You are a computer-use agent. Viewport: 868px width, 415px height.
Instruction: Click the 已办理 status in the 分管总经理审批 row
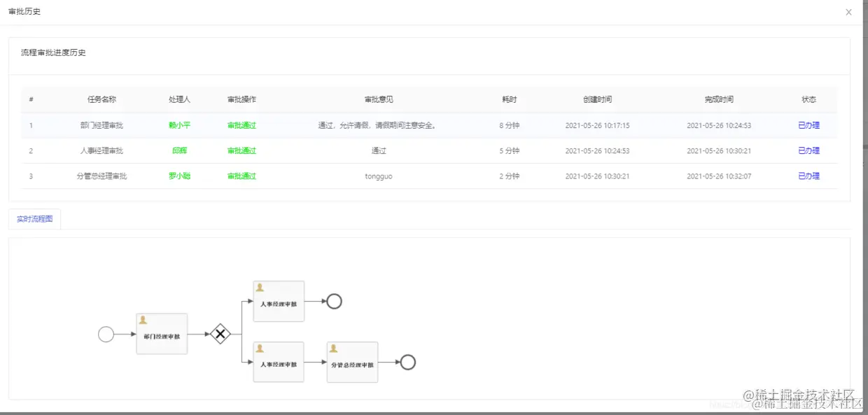pyautogui.click(x=808, y=176)
